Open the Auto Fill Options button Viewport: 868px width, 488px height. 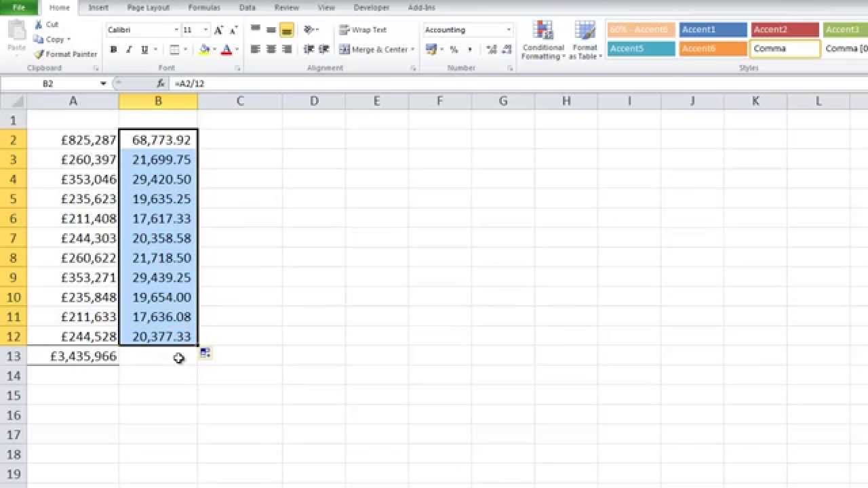click(205, 353)
